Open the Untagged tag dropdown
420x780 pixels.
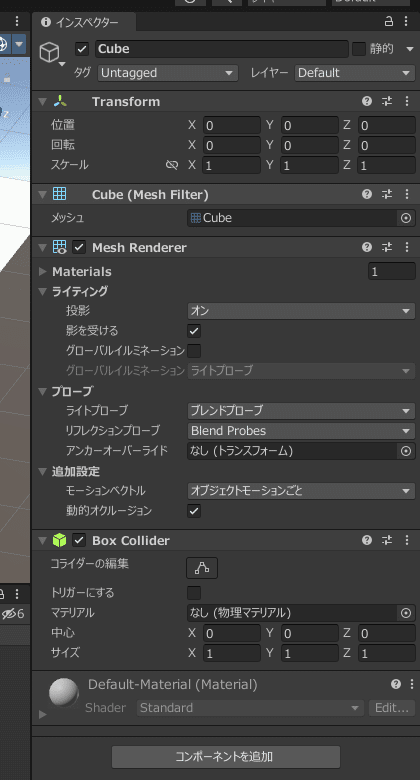pyautogui.click(x=167, y=73)
